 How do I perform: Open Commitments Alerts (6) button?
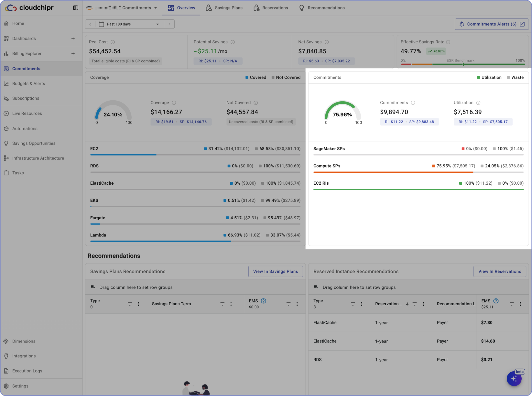click(491, 24)
